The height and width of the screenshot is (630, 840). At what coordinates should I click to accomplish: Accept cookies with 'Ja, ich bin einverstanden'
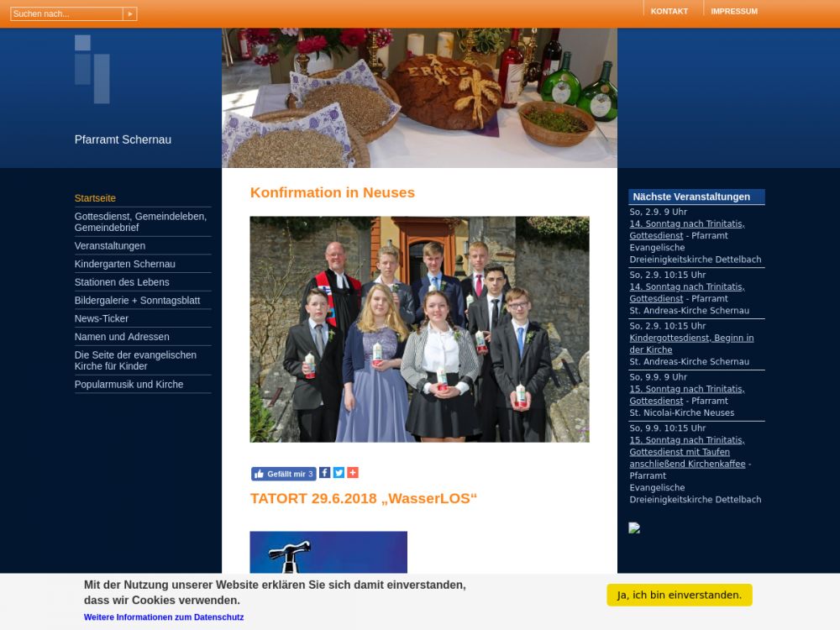pos(679,596)
